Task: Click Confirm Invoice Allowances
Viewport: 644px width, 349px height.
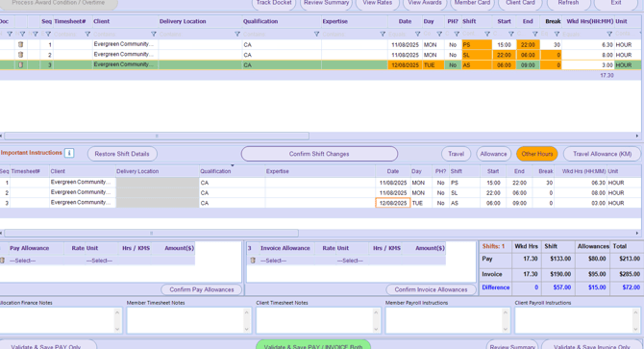Action: pyautogui.click(x=431, y=289)
